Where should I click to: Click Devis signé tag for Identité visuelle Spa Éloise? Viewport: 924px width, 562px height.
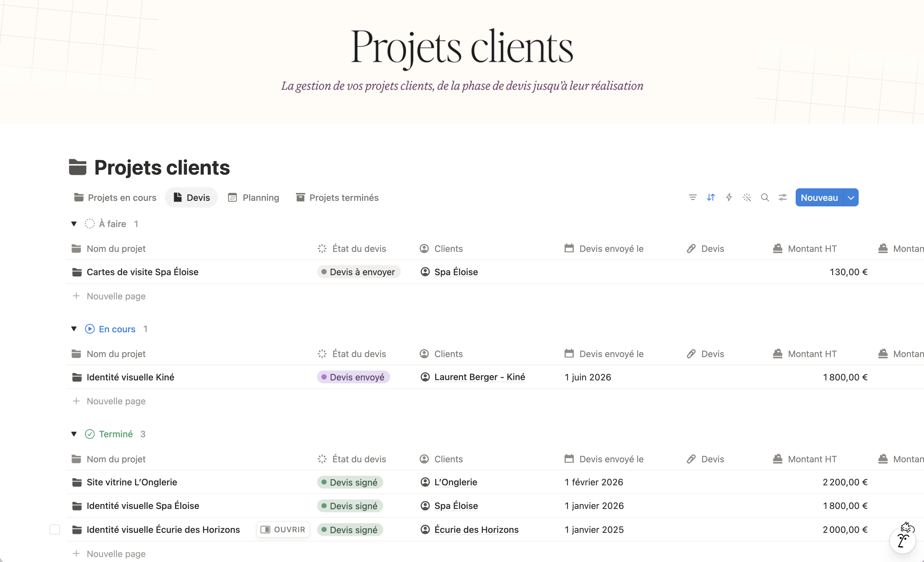(x=350, y=506)
